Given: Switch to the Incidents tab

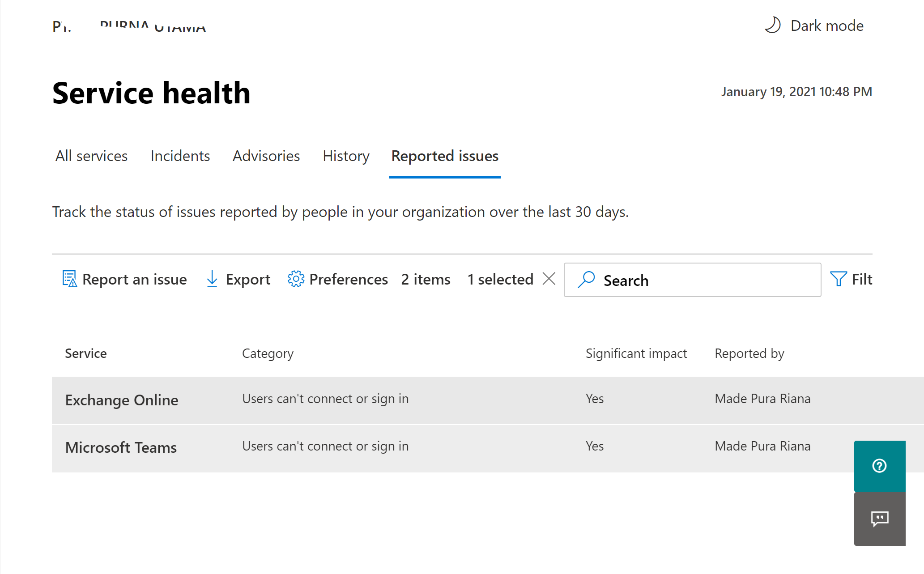Looking at the screenshot, I should pyautogui.click(x=180, y=156).
